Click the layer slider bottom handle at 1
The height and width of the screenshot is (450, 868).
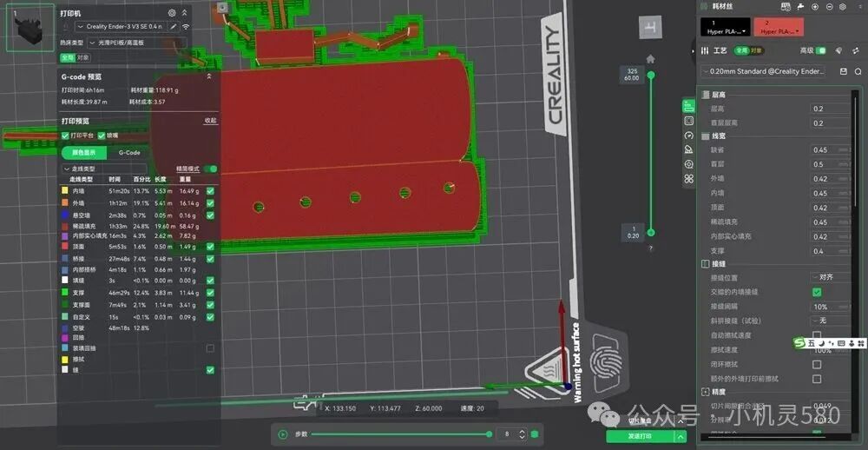coord(651,232)
